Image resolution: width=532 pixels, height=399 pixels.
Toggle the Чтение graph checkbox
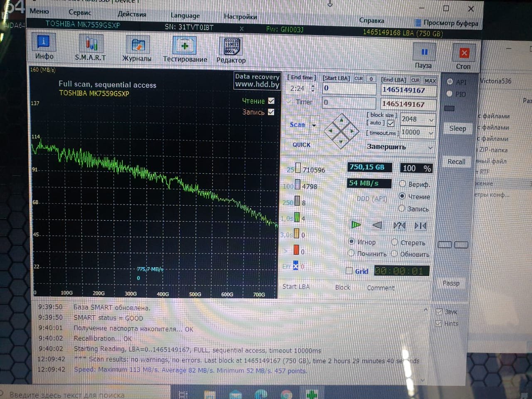point(271,101)
